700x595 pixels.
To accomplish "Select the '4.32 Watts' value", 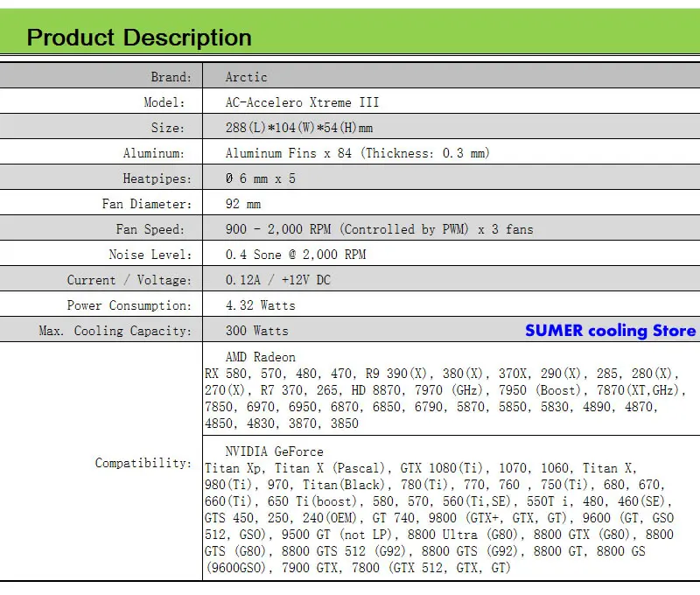I will (x=261, y=305).
